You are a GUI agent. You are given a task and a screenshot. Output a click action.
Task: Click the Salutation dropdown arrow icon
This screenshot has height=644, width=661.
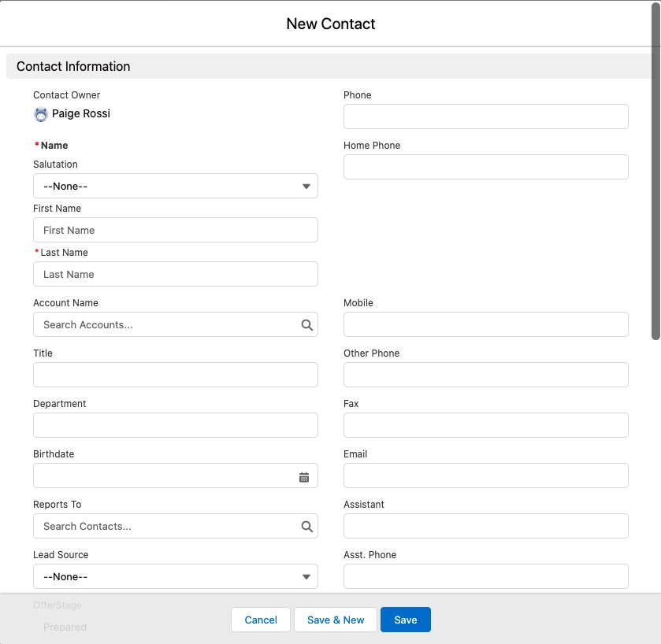(306, 186)
